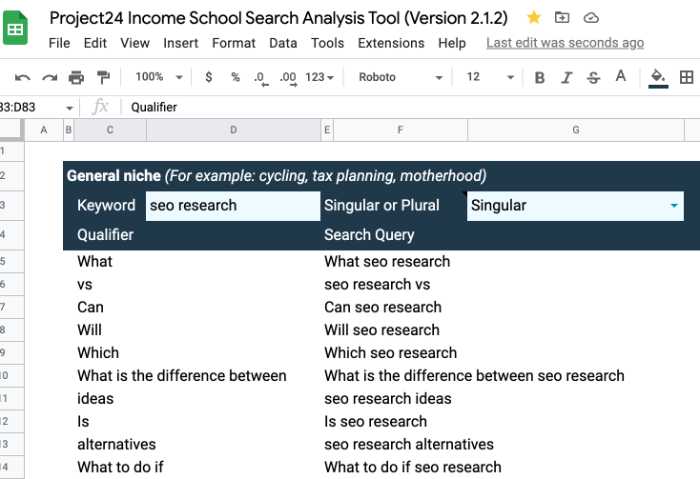Open the Data menu
This screenshot has width=700, height=479.
(283, 43)
